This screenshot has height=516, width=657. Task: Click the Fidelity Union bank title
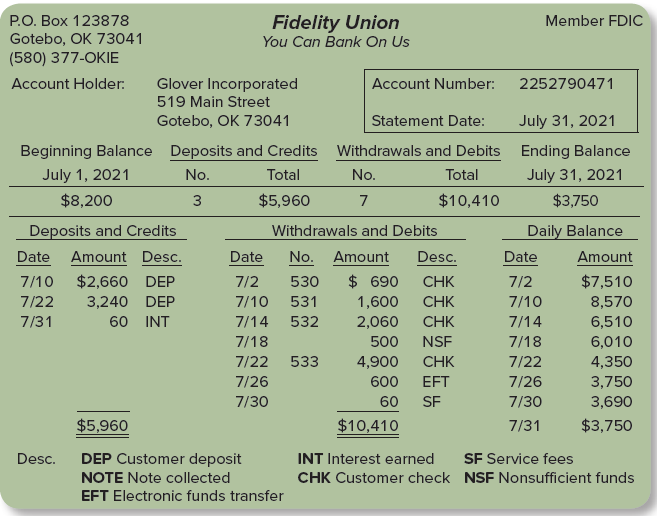point(336,23)
